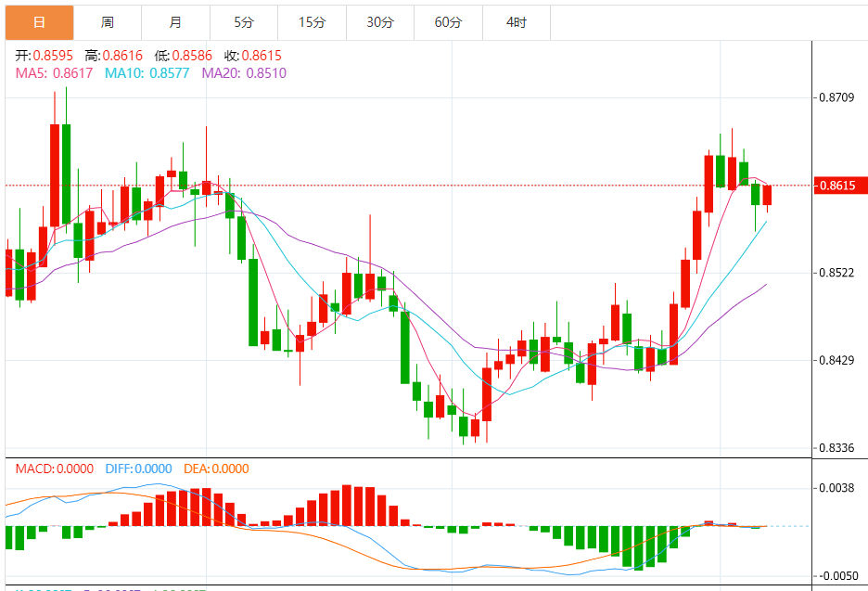The height and width of the screenshot is (591, 868).
Task: Select the 日 (daily) timeframe tab
Action: pos(39,22)
